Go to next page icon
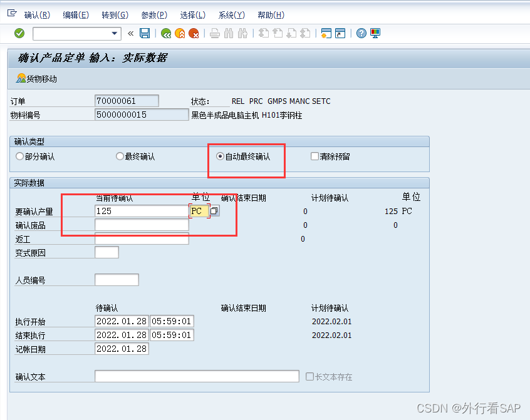The width and height of the screenshot is (530, 420). [291, 33]
